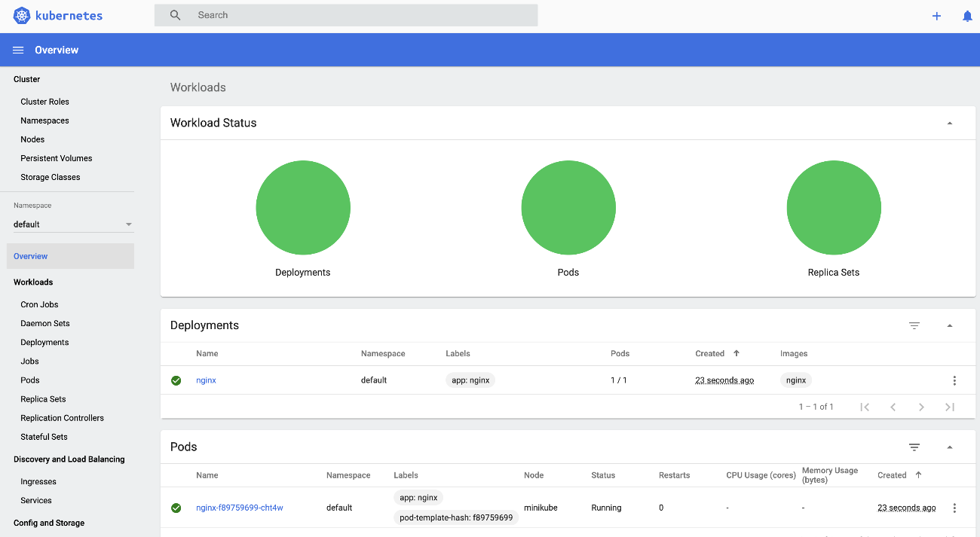Go to first page in Deployments
Viewport: 980px width, 537px height.
click(865, 407)
